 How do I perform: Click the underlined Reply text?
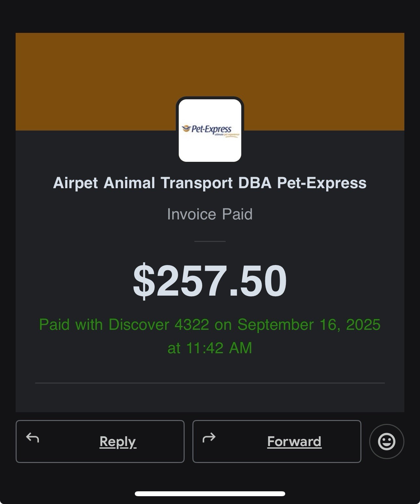(x=118, y=442)
